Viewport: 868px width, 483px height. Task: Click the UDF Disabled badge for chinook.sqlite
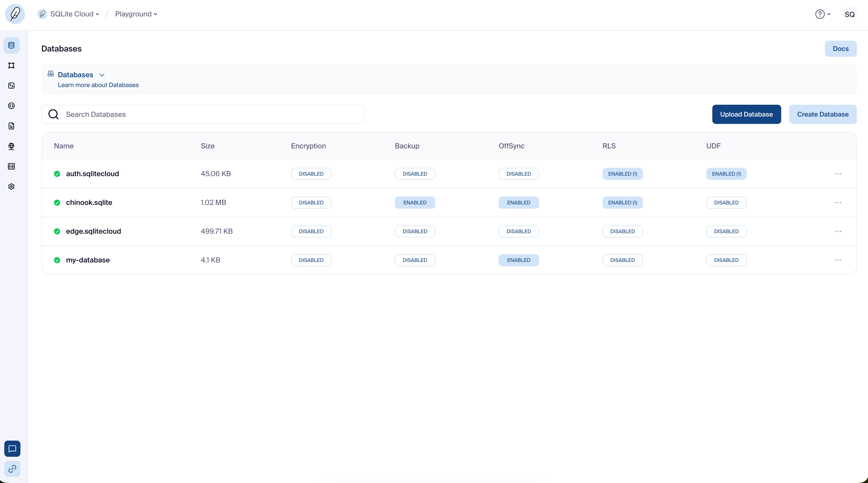[726, 203]
